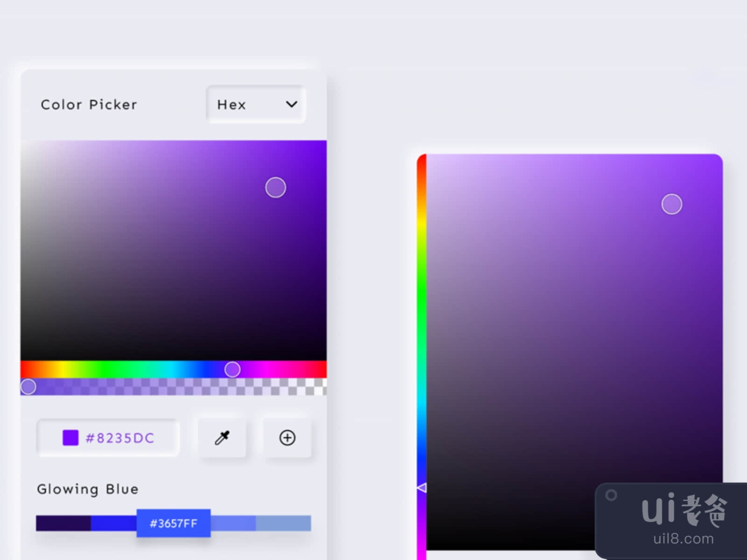The image size is (747, 560).
Task: Pick the bright blue swatch left of #3657FF
Action: click(113, 523)
